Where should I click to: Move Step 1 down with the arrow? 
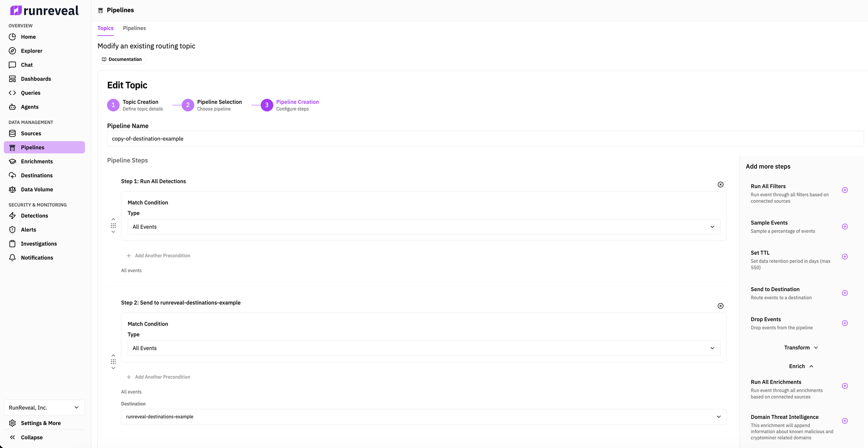(x=113, y=232)
